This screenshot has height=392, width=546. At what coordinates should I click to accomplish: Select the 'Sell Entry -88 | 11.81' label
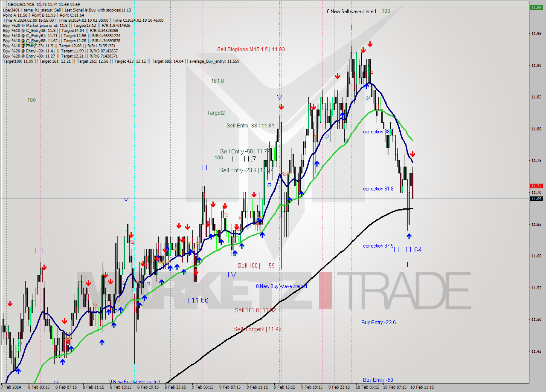pos(250,126)
